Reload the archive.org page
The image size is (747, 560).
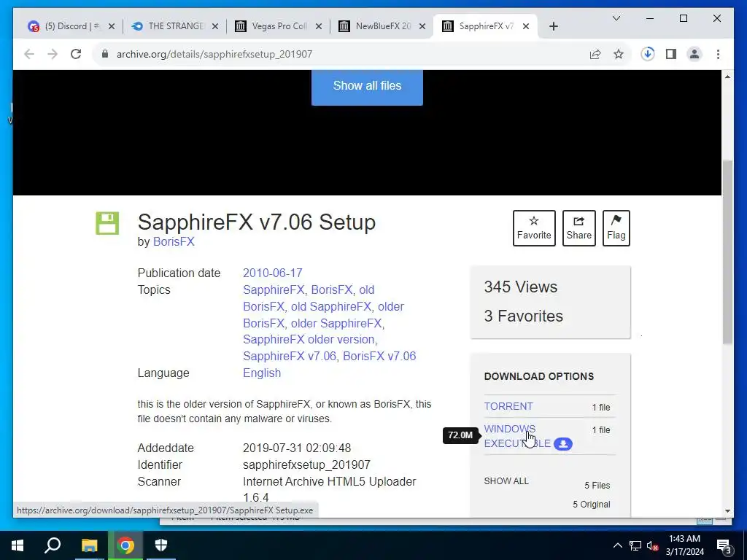76,54
